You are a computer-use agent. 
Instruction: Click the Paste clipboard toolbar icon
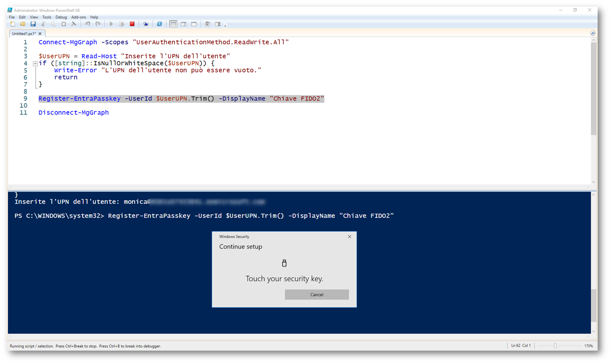(x=64, y=24)
